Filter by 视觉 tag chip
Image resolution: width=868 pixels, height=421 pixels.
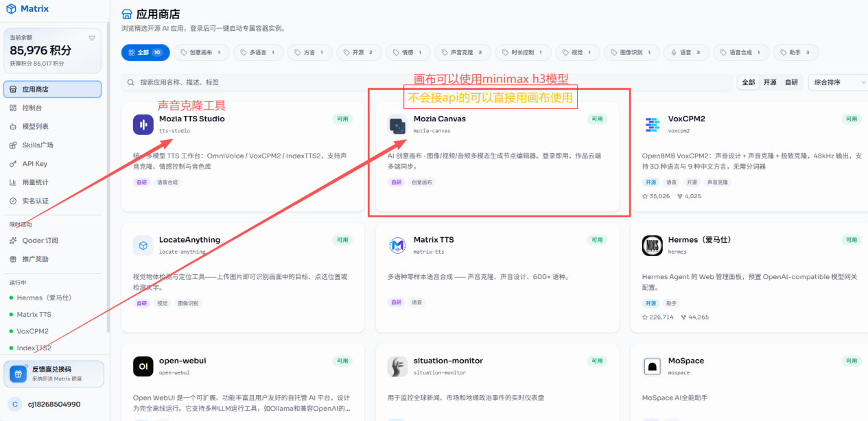pos(577,52)
